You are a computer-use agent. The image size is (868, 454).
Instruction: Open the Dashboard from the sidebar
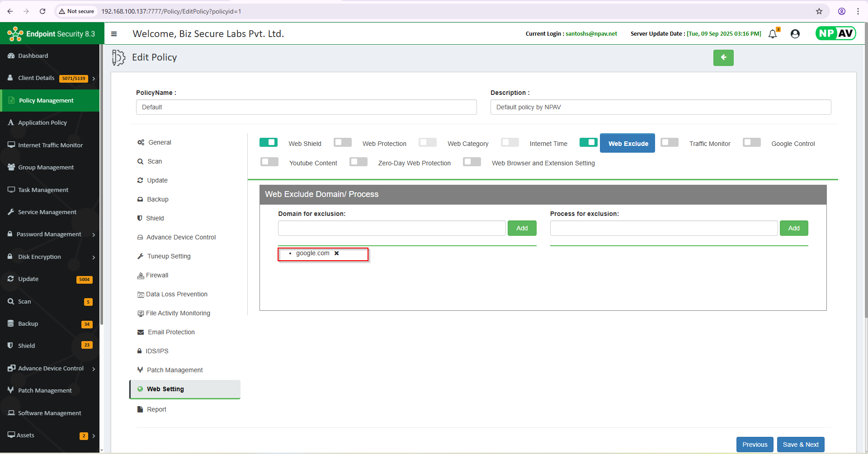tap(33, 56)
